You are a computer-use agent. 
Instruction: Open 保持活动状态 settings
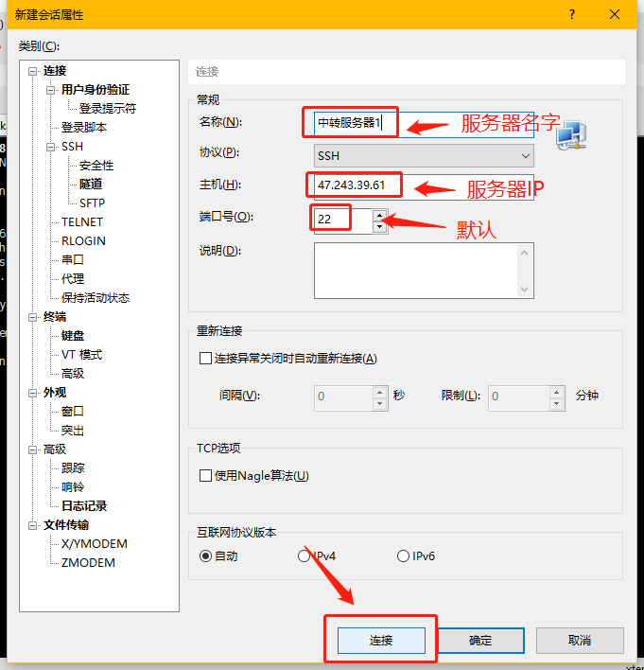[96, 298]
